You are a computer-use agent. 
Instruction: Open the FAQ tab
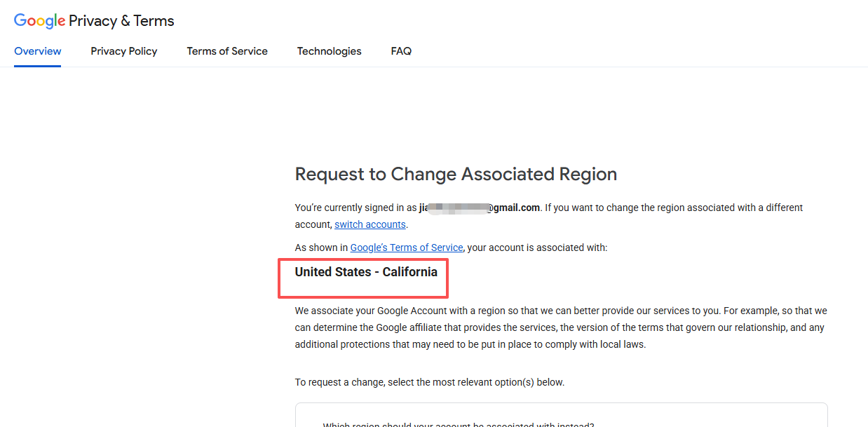[x=401, y=51]
